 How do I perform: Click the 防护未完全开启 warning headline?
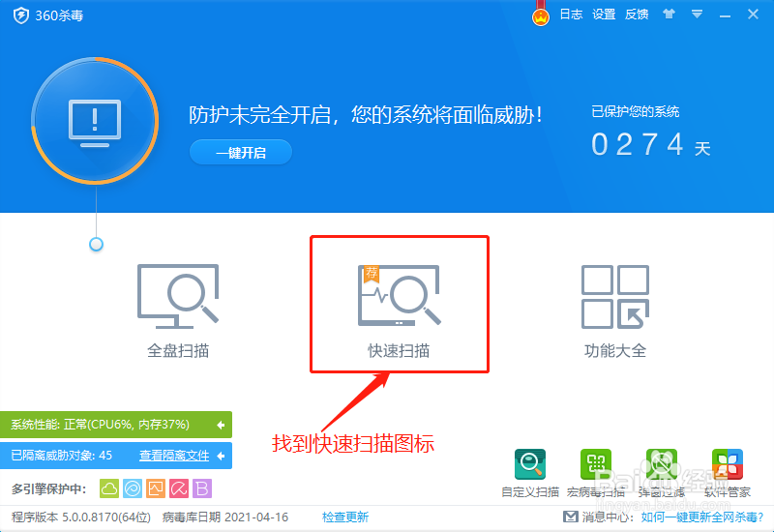point(366,115)
